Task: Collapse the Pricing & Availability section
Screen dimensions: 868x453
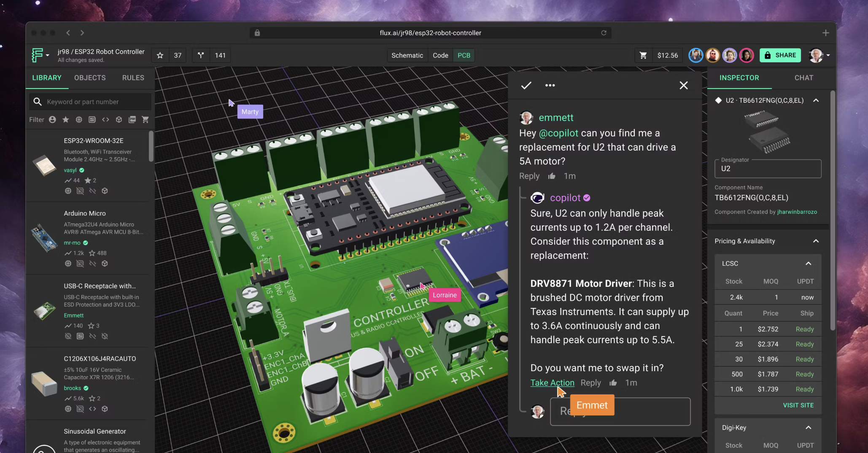Action: click(816, 241)
